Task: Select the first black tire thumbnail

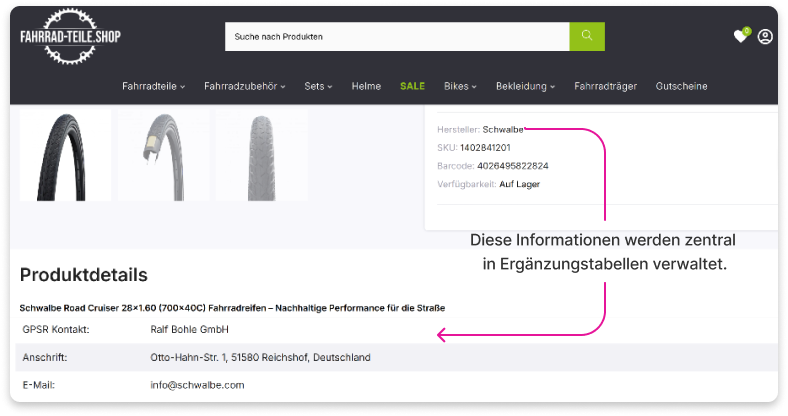Action: pos(65,155)
